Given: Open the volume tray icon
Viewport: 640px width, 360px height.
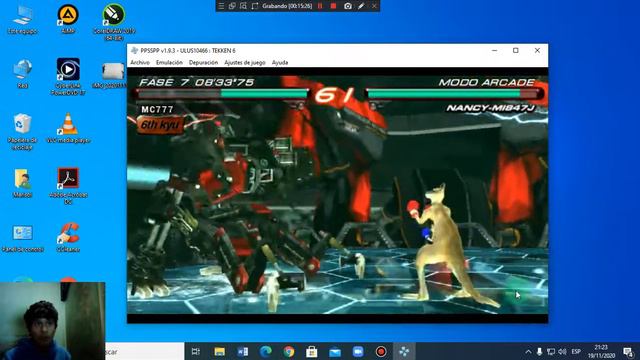Looking at the screenshot, I should pos(562,351).
